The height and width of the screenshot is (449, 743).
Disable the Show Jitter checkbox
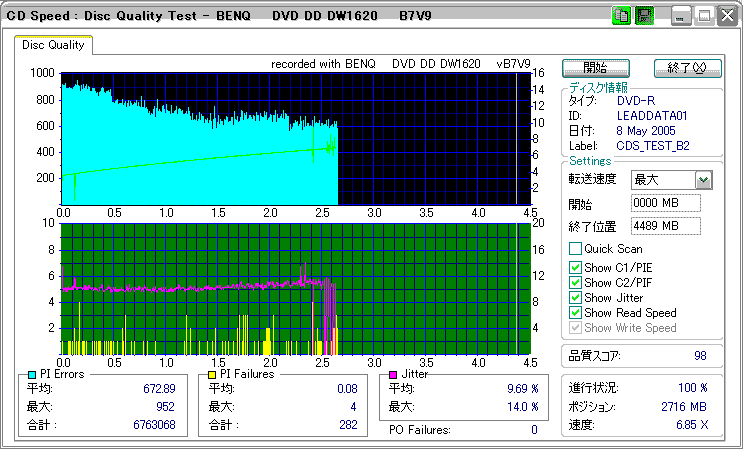pyautogui.click(x=575, y=297)
